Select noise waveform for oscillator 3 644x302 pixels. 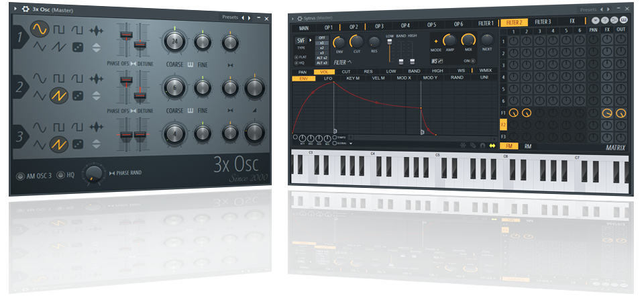pyautogui.click(x=97, y=127)
